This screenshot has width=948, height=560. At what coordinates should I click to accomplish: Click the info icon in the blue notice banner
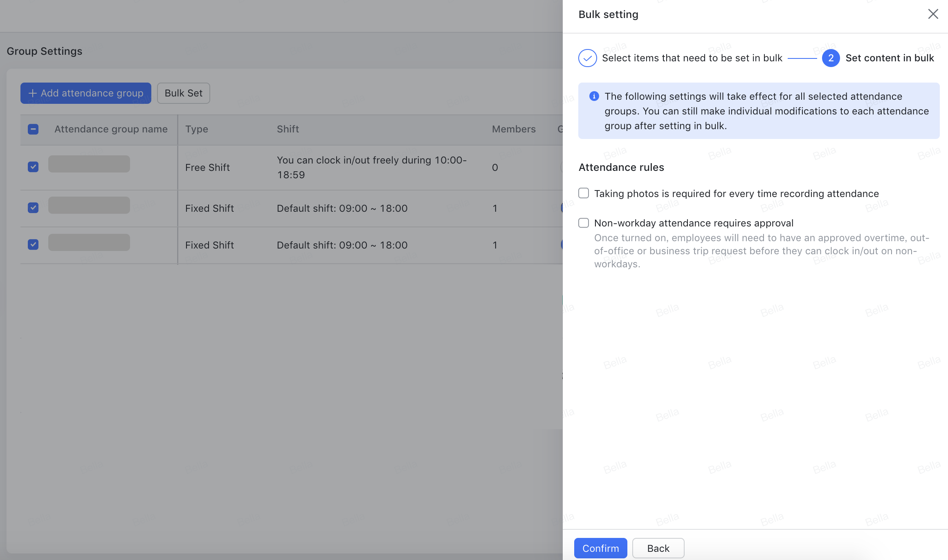(x=594, y=96)
